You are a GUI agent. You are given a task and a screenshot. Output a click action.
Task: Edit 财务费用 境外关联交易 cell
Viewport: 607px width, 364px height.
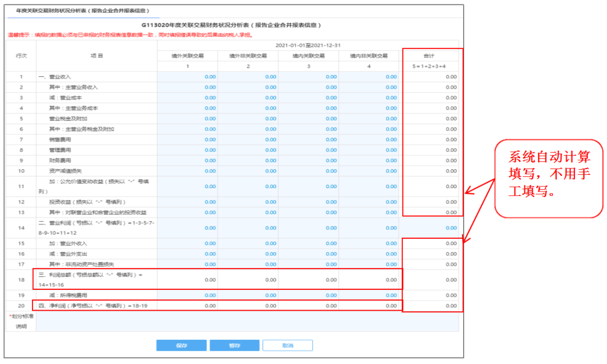click(x=187, y=160)
